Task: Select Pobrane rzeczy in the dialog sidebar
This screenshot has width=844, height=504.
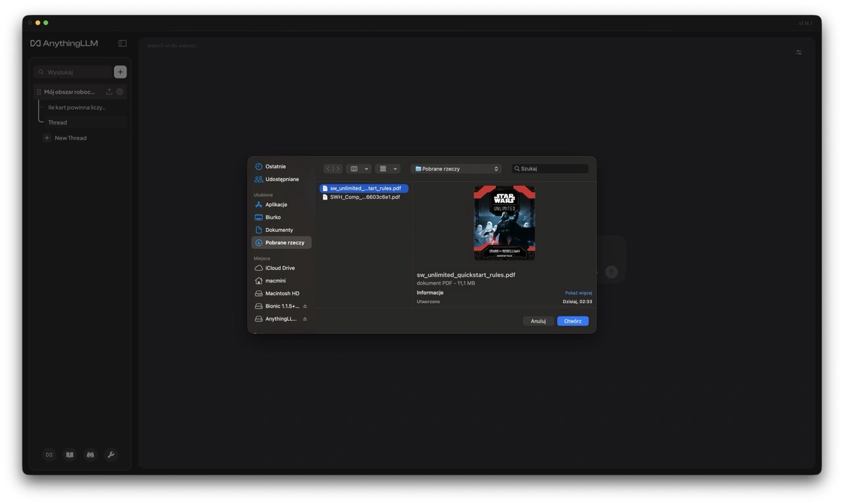Action: coord(282,242)
